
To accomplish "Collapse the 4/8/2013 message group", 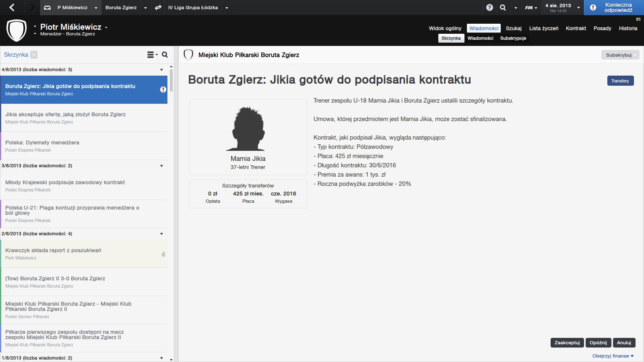I will [161, 70].
